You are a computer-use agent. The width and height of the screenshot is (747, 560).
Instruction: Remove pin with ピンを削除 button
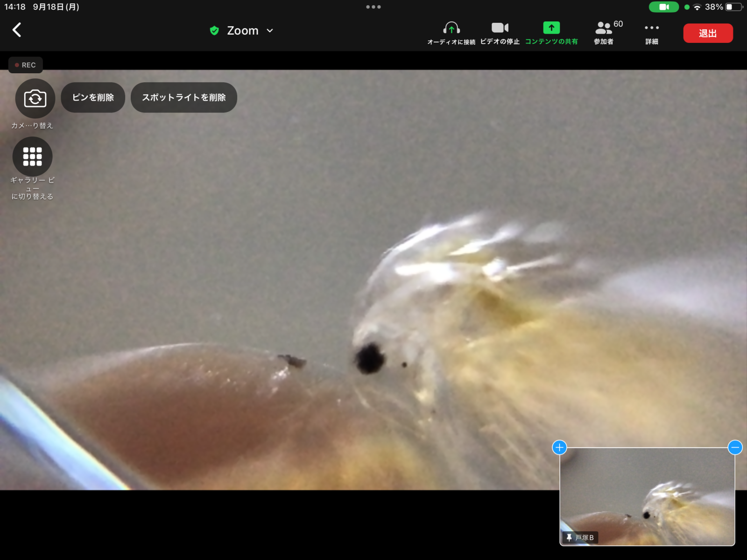coord(93,98)
